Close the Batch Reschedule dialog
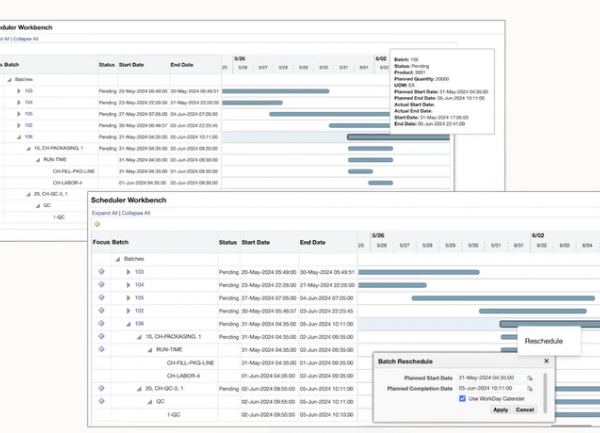This screenshot has width=600, height=433. (546, 361)
